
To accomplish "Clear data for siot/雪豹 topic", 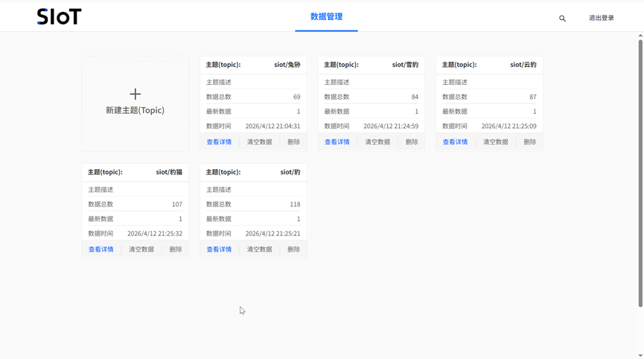I will tap(377, 142).
